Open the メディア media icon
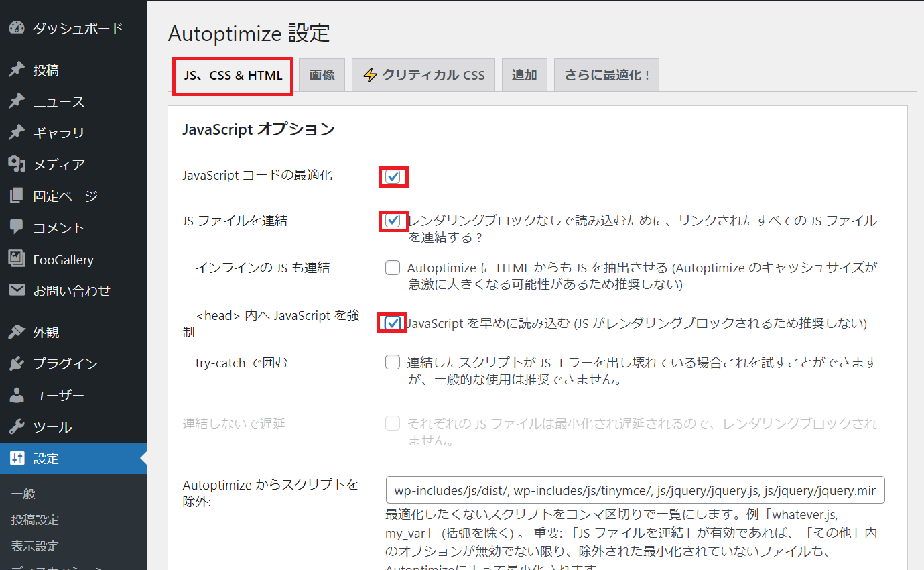 17,164
